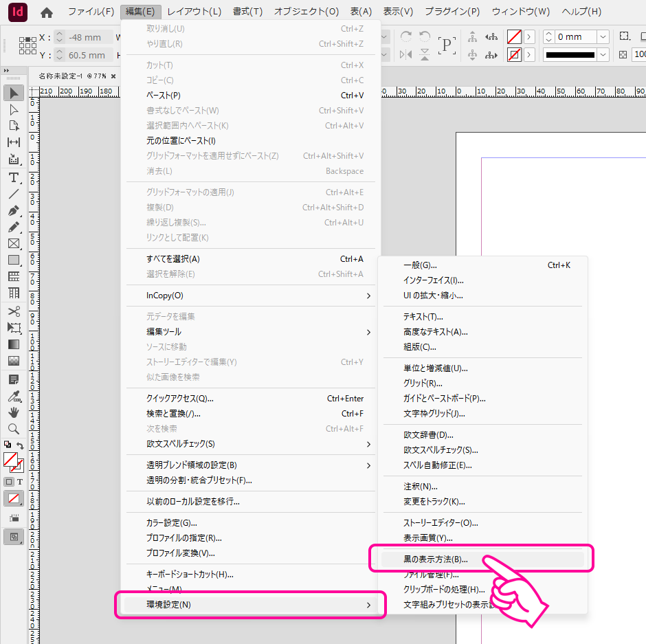Reset to default fill and stroke icon
This screenshot has height=644, width=646.
click(x=8, y=445)
